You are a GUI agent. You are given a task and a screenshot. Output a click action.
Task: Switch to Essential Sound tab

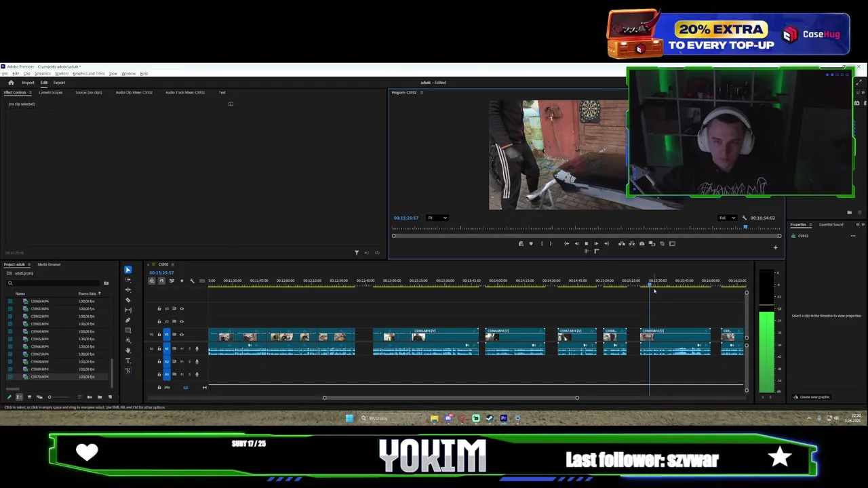pyautogui.click(x=831, y=224)
